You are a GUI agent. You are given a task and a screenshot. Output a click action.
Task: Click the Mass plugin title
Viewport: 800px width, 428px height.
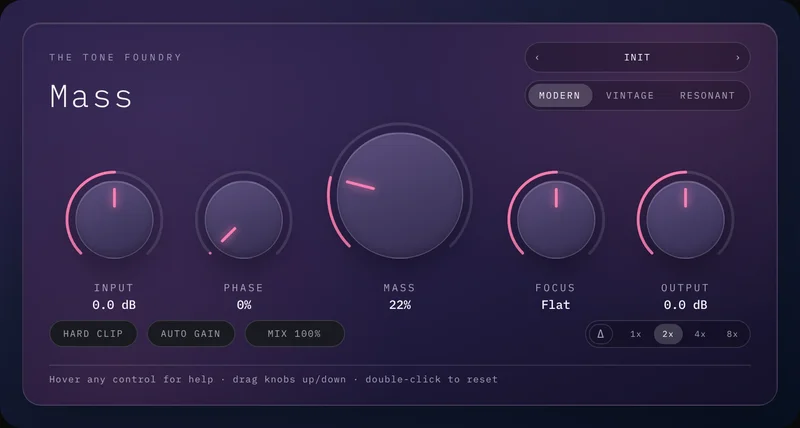pos(91,96)
